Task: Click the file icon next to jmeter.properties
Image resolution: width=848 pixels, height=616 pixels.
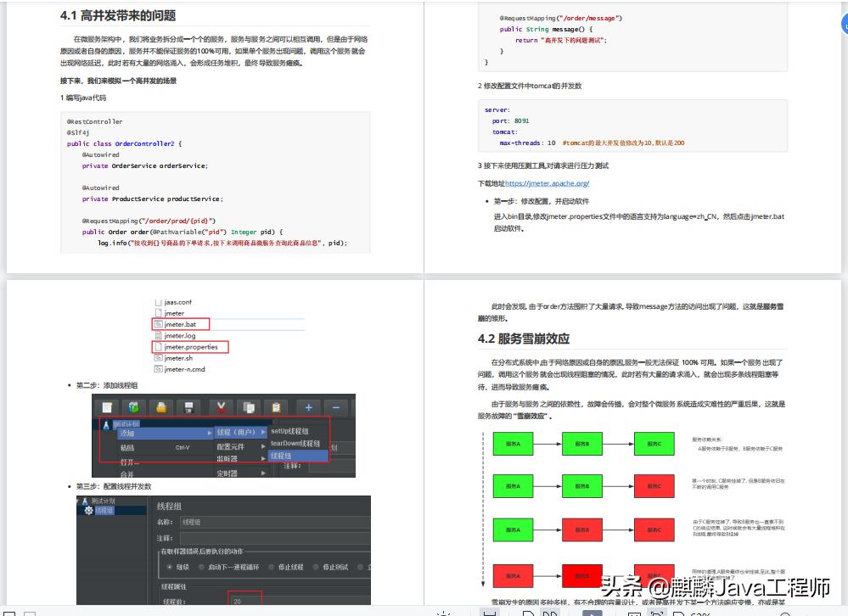Action: pos(159,346)
